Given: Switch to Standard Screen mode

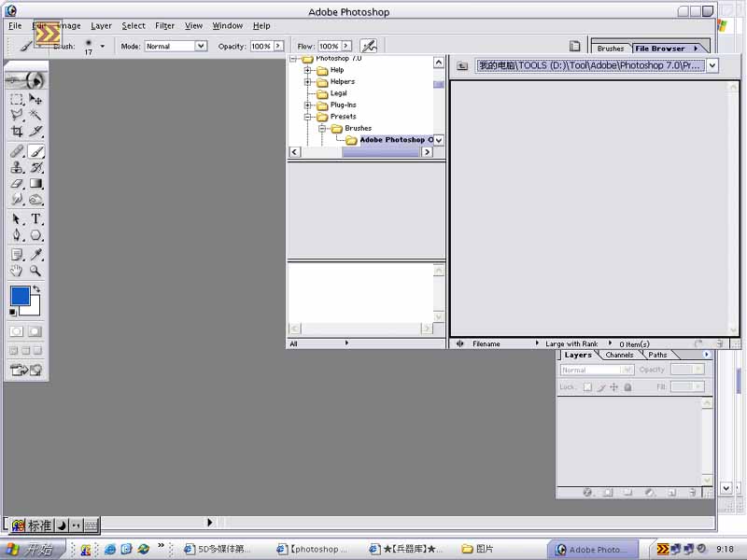Looking at the screenshot, I should (14, 351).
